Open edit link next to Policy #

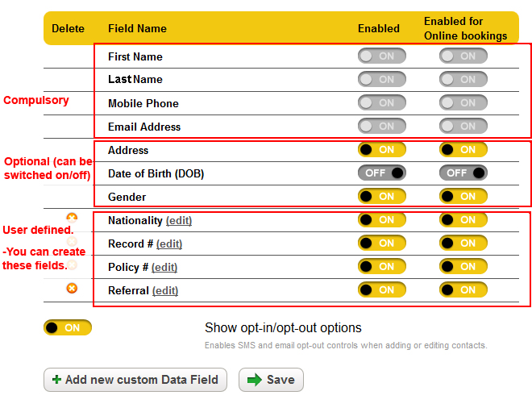pos(164,268)
